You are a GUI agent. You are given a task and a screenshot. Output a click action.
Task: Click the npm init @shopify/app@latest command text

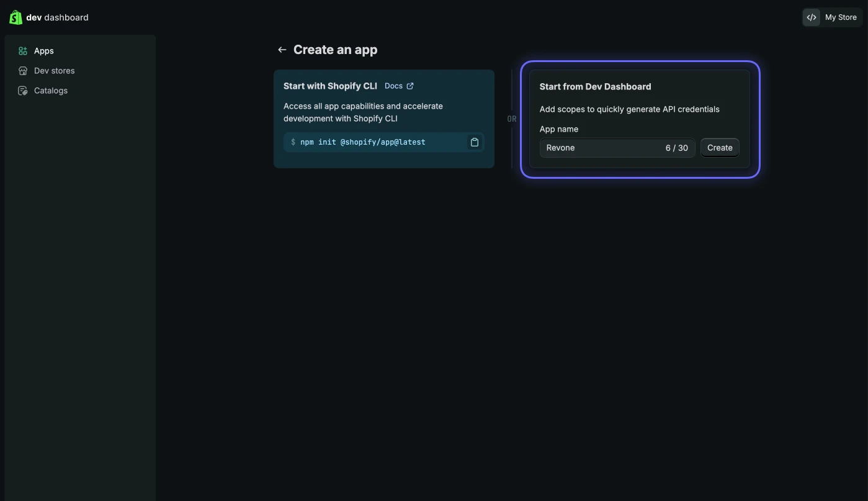pyautogui.click(x=363, y=142)
